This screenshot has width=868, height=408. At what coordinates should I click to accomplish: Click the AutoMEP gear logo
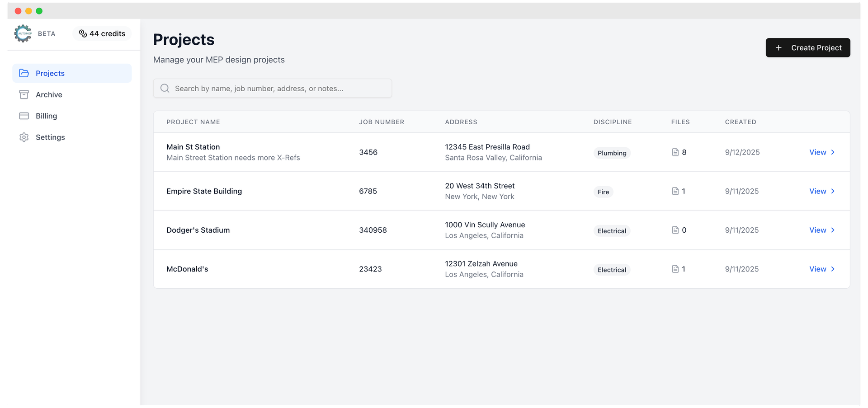click(x=23, y=33)
